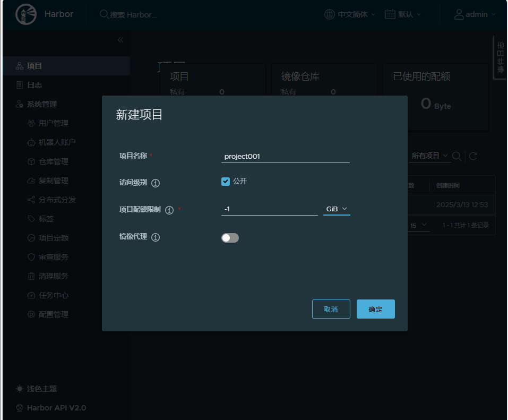The height and width of the screenshot is (420, 508).
Task: Expand the admin account dropdown
Action: coord(475,14)
